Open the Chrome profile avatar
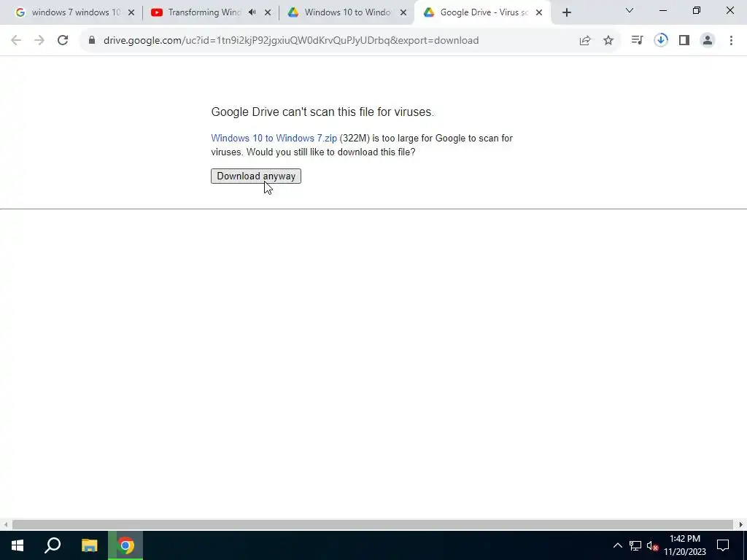This screenshot has height=560, width=747. tap(708, 41)
